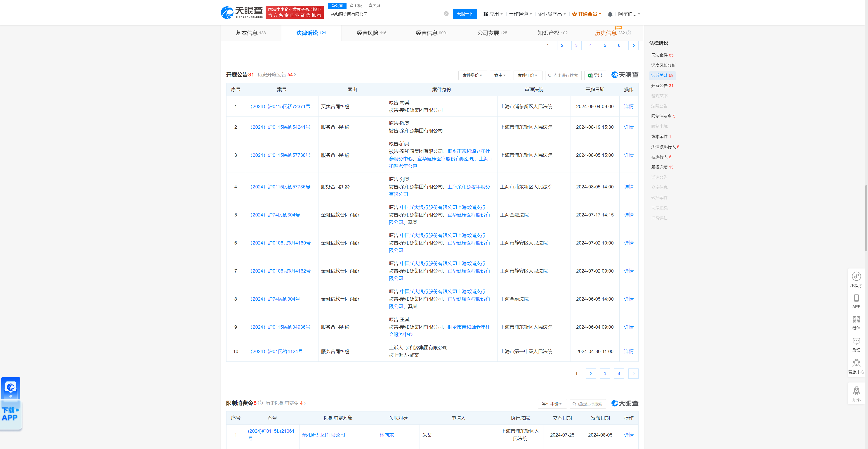Image resolution: width=868 pixels, height=449 pixels.
Task: Open 详情 for case 沪0115民初54241号
Action: 628,127
